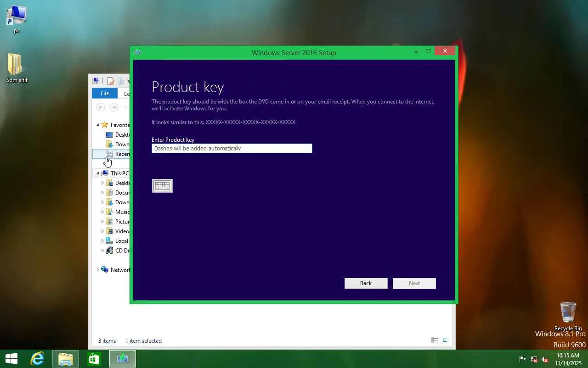Image resolution: width=588 pixels, height=368 pixels.
Task: Click "1 item selected" in Explorer status bar
Action: 144,341
